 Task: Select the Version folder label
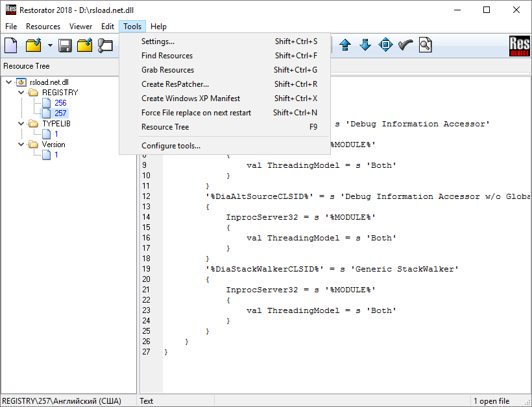tap(54, 145)
